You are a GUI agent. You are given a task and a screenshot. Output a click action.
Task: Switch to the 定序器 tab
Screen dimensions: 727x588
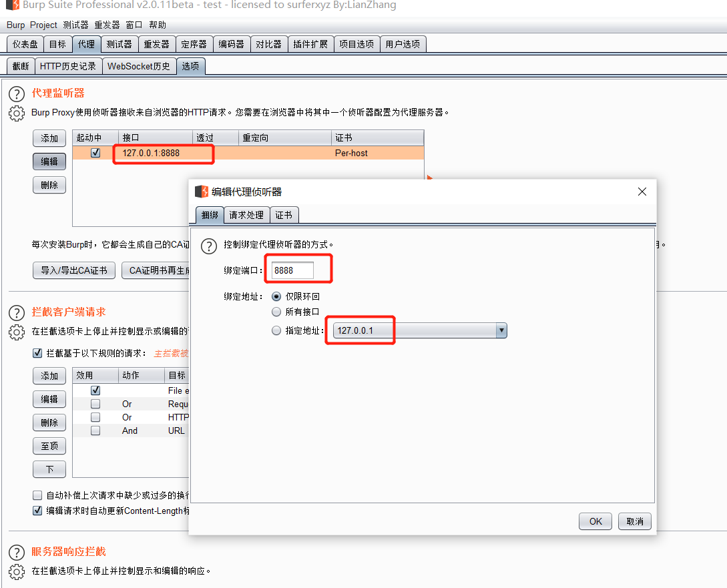click(x=194, y=44)
